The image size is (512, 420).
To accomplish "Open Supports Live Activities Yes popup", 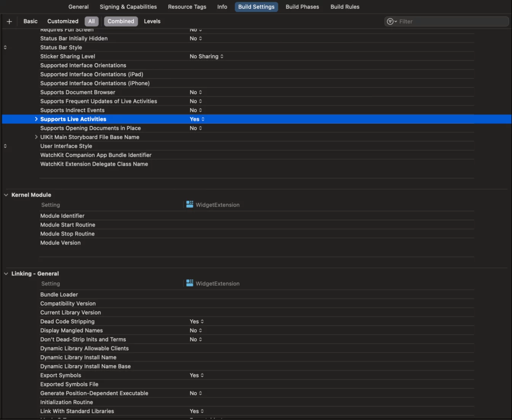I will point(197,119).
